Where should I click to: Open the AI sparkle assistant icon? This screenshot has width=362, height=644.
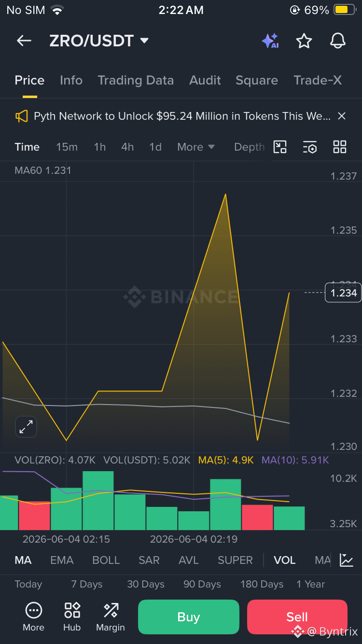(270, 41)
